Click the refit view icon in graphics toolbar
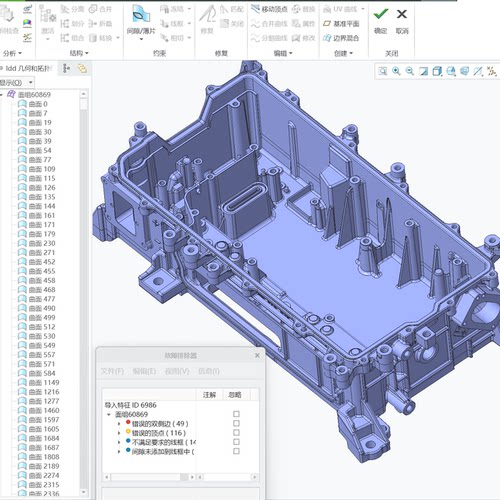This screenshot has height=500, width=500. 382,71
